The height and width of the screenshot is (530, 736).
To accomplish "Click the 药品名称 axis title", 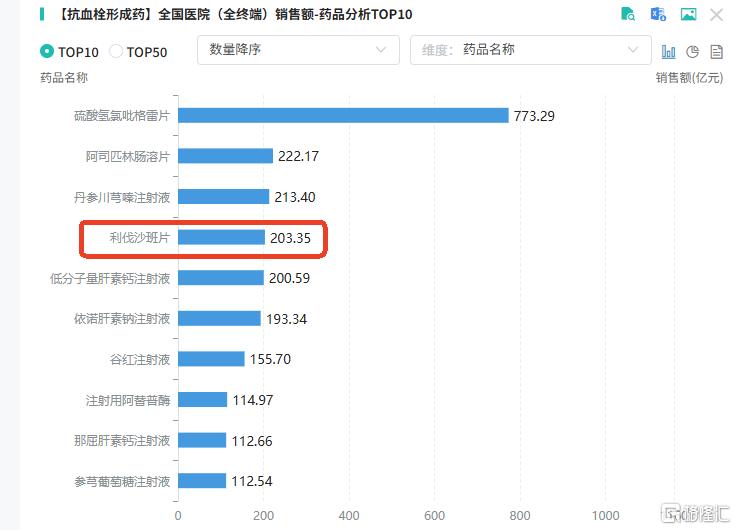I will (64, 77).
